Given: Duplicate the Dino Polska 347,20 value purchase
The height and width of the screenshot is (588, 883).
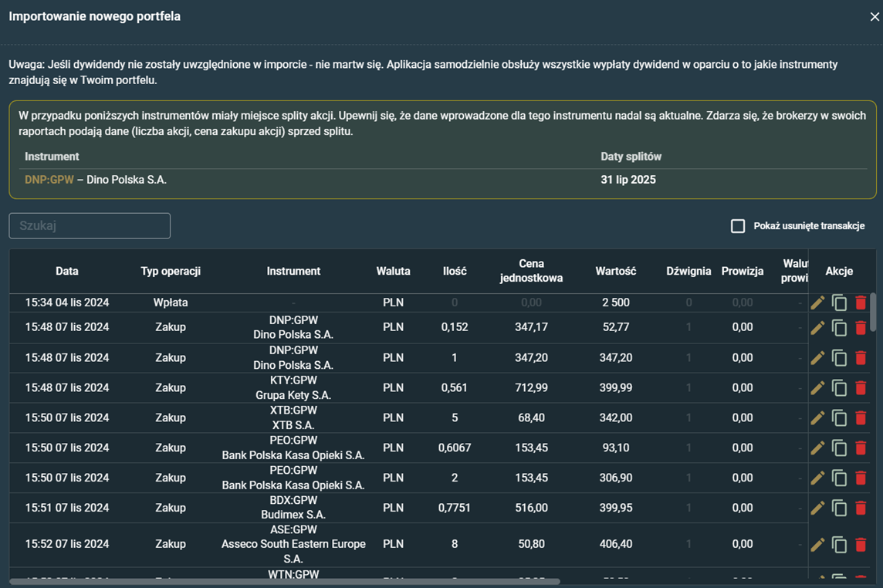Looking at the screenshot, I should [839, 357].
